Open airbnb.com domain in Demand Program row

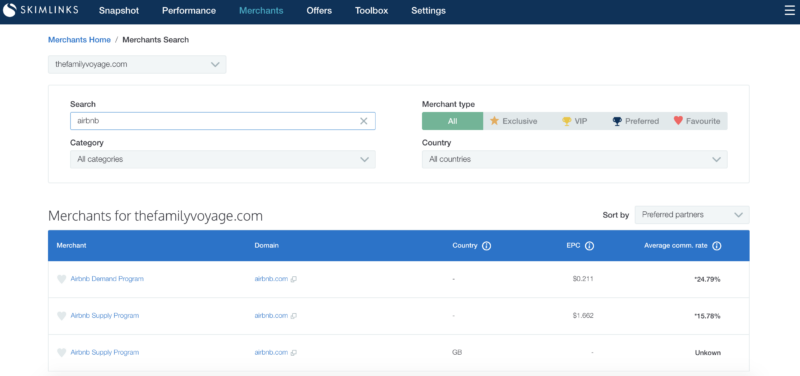(x=271, y=279)
